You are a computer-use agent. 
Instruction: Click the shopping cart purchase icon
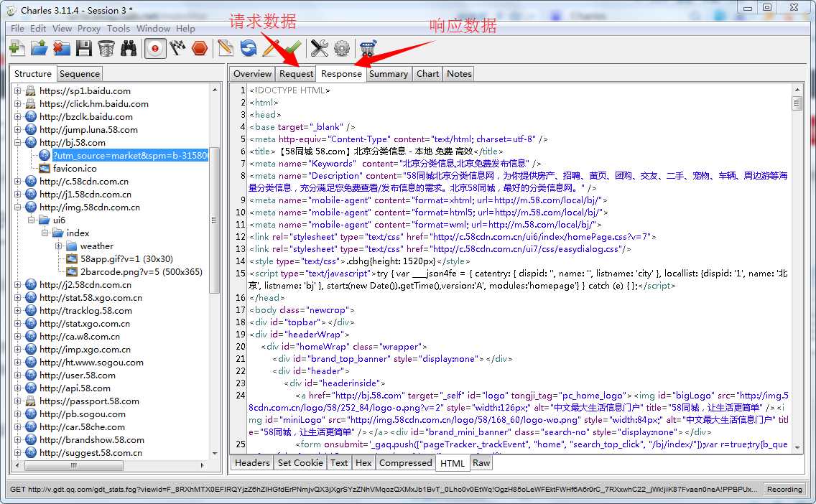point(368,48)
